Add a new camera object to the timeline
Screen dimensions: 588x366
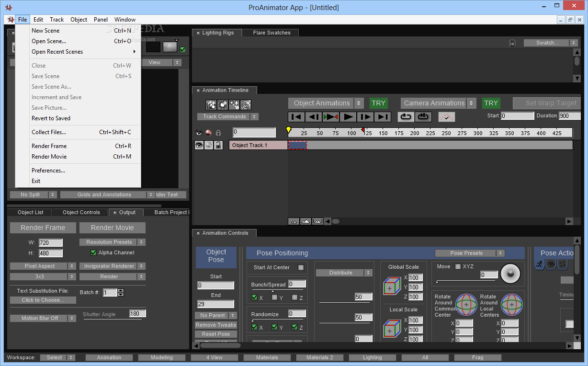[x=211, y=104]
